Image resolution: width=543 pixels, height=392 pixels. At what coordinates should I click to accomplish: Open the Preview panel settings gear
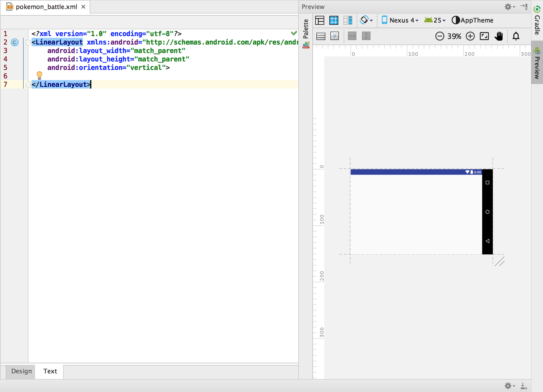pos(509,7)
